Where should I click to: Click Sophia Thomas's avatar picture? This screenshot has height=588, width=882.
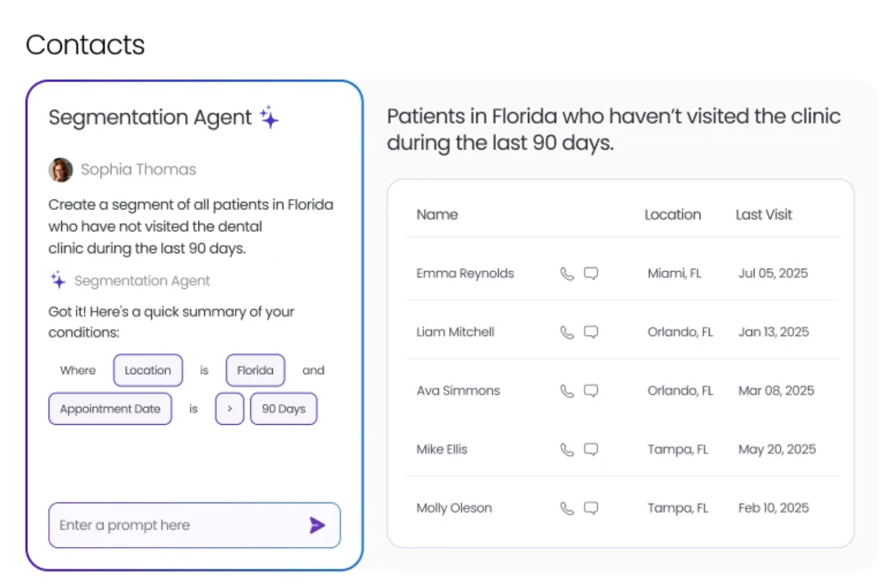point(61,169)
